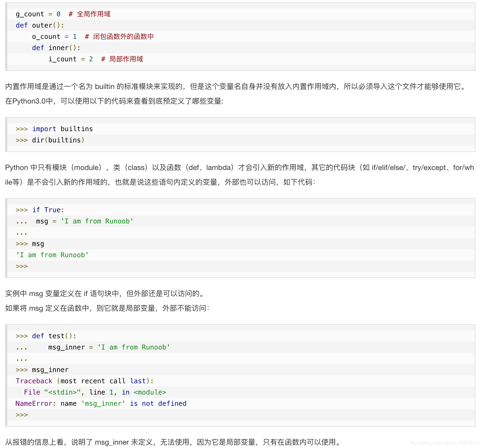The height and width of the screenshot is (448, 481).
Task: Click the sentence starting '如果将 msg 定义在函数中'
Action: pyautogui.click(x=107, y=308)
